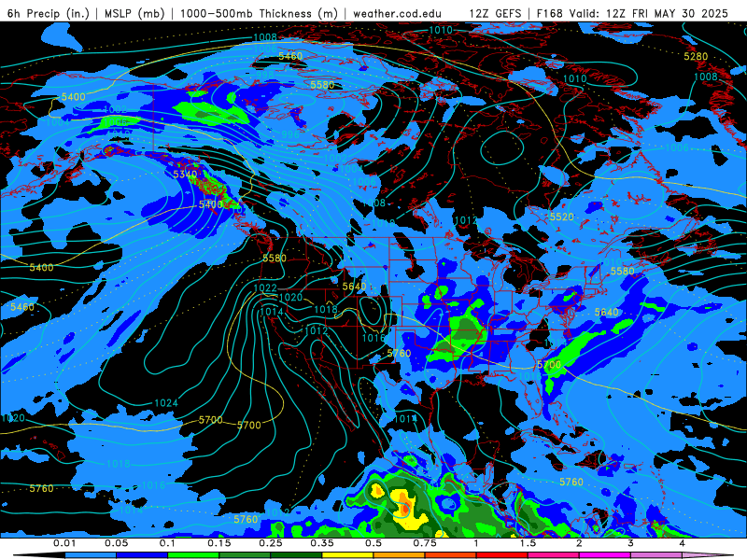Click the 0.15 legend scale value
This screenshot has height=560, width=747.
coord(219,543)
